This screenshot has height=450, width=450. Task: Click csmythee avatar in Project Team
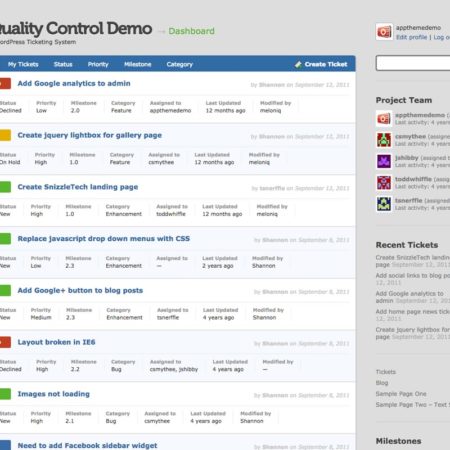point(384,140)
